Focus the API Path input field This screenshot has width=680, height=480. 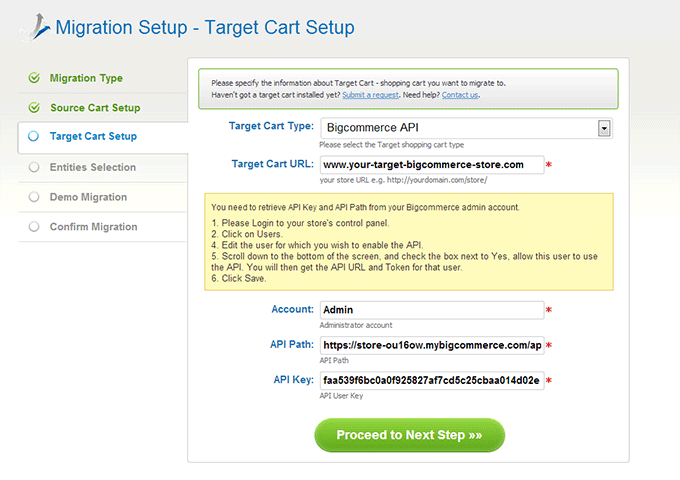click(x=432, y=345)
